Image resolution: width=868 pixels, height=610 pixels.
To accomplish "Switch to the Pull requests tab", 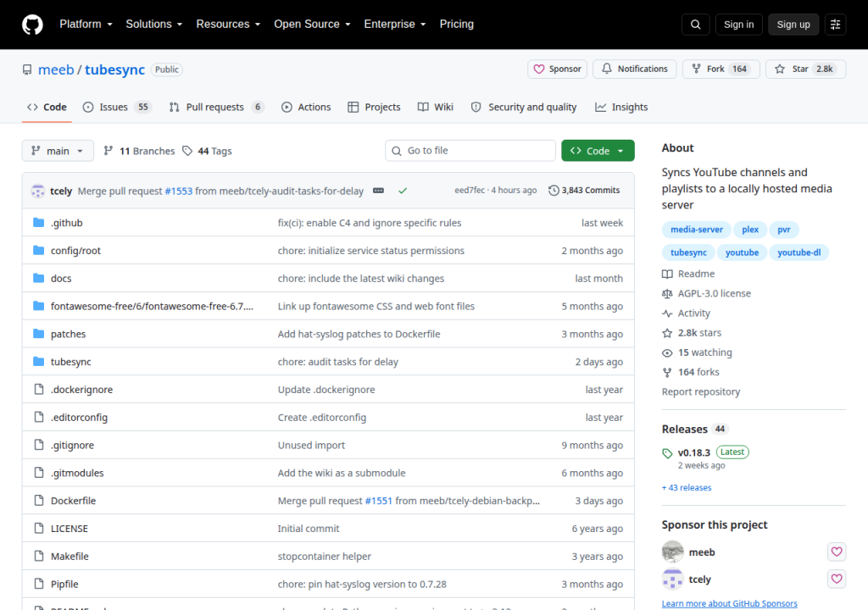I will coord(216,108).
